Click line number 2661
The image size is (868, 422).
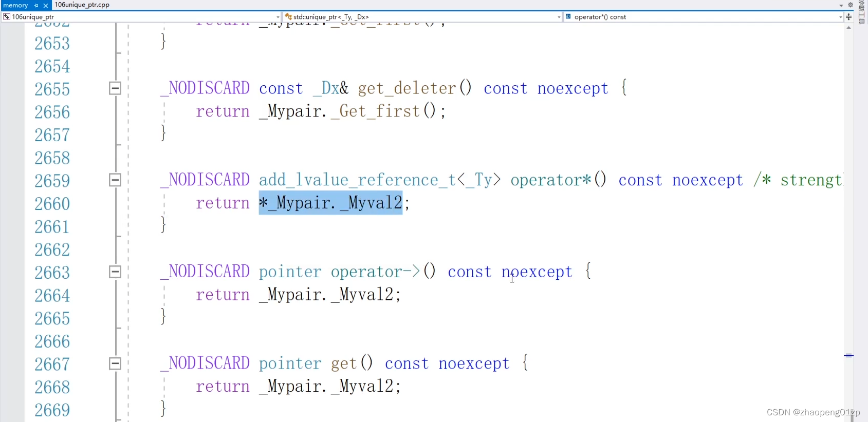pyautogui.click(x=52, y=227)
